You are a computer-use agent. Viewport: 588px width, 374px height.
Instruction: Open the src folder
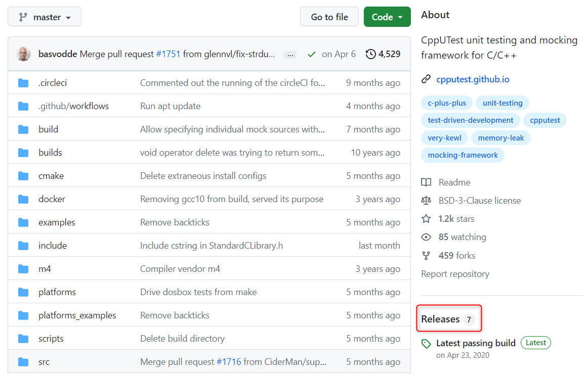[44, 362]
